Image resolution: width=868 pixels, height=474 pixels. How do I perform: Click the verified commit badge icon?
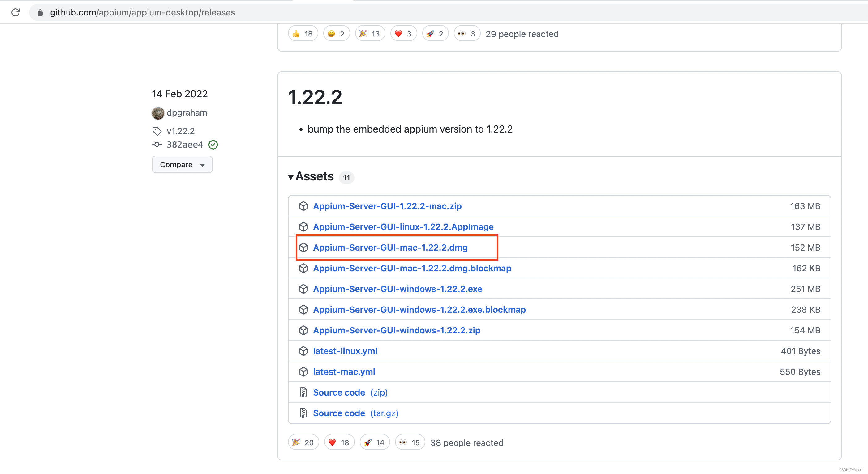tap(213, 145)
